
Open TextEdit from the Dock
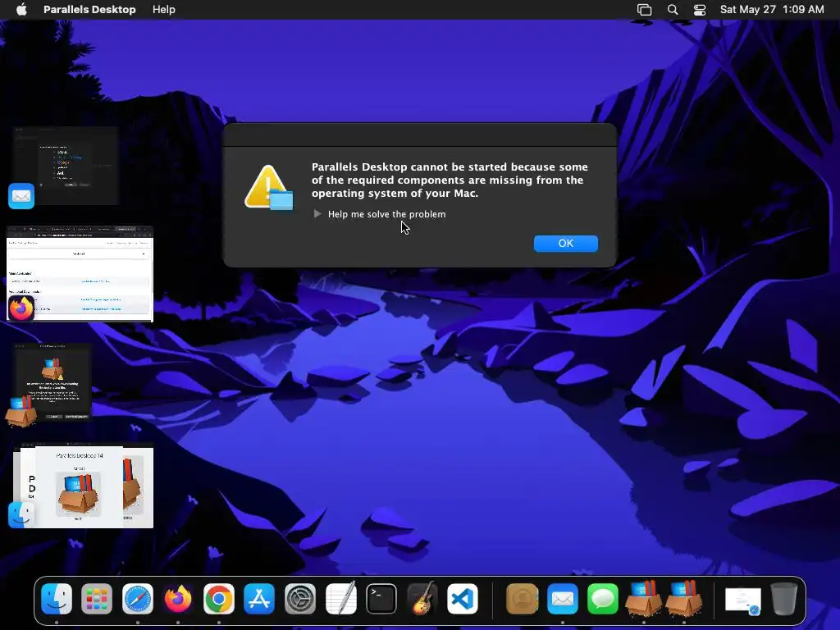tap(340, 598)
